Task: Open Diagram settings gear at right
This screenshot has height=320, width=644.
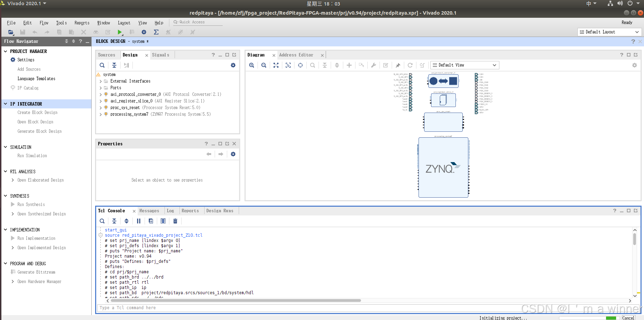Action: (x=635, y=65)
